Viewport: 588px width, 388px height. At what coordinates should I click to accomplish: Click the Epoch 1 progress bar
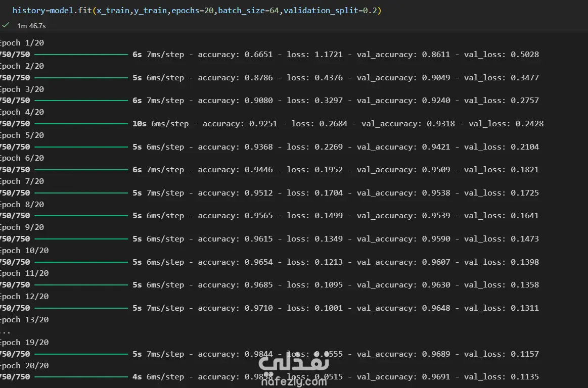click(81, 55)
